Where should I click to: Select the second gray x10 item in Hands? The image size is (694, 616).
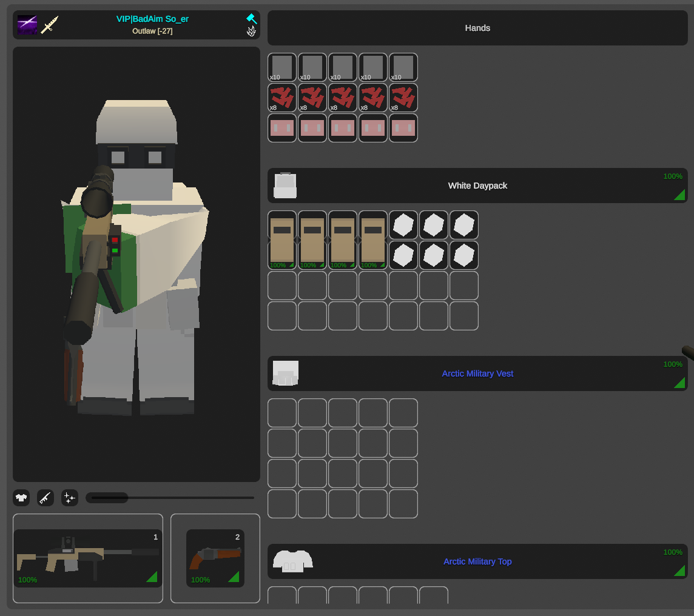312,67
